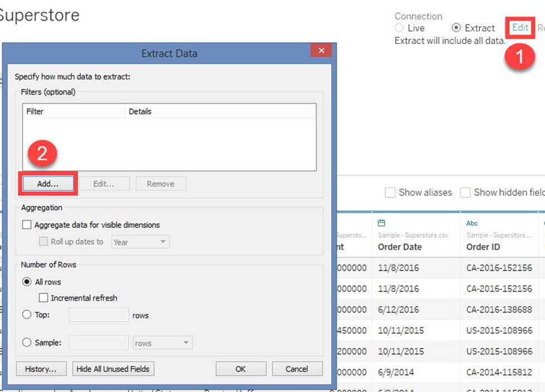Open the Sample rows unit dropdown
The height and width of the screenshot is (392, 545).
click(x=163, y=343)
